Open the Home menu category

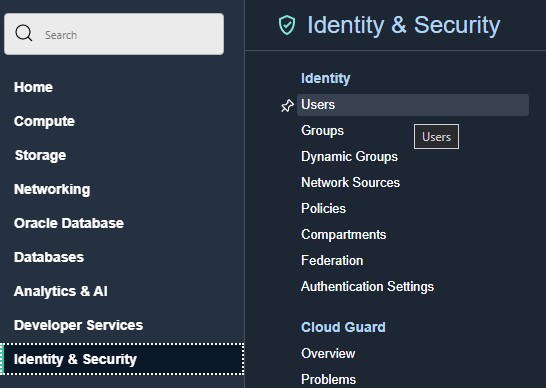[x=33, y=87]
